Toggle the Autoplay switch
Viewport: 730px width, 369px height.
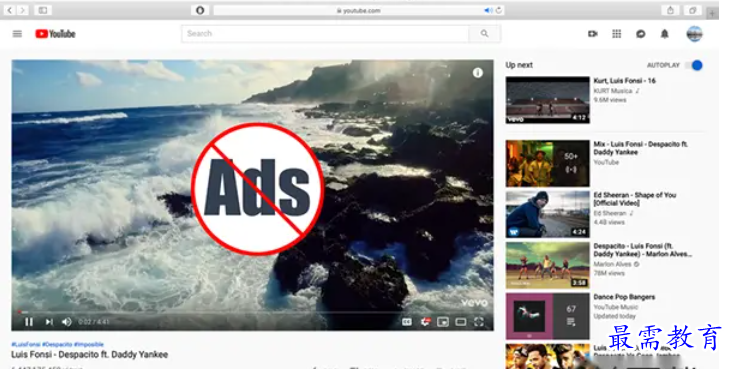(694, 65)
